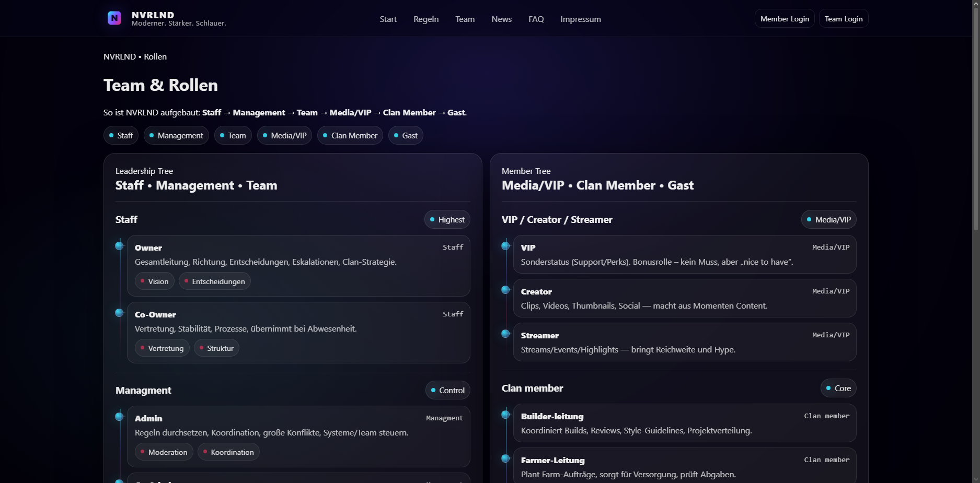Click the timeline dot beside Co-Owner
The image size is (980, 483).
point(119,313)
